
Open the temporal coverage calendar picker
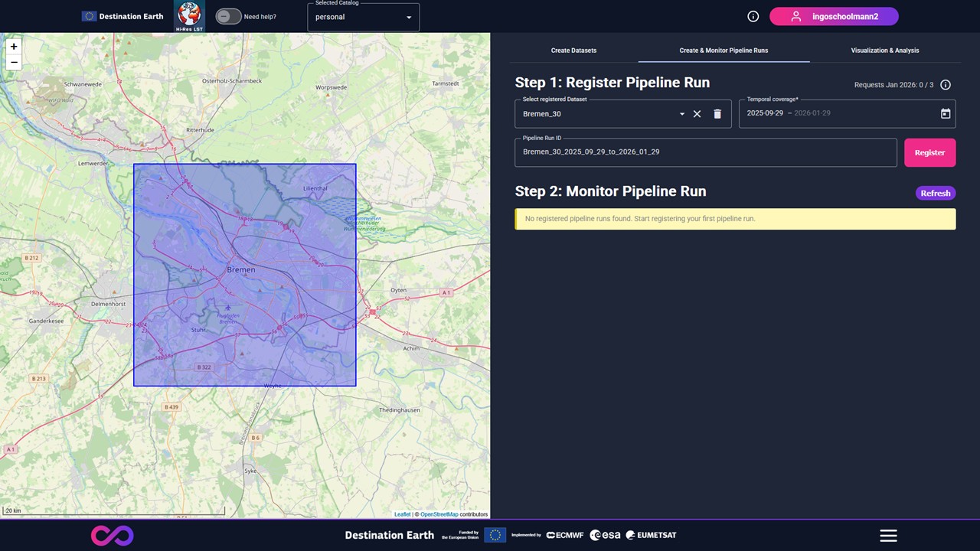pos(946,114)
